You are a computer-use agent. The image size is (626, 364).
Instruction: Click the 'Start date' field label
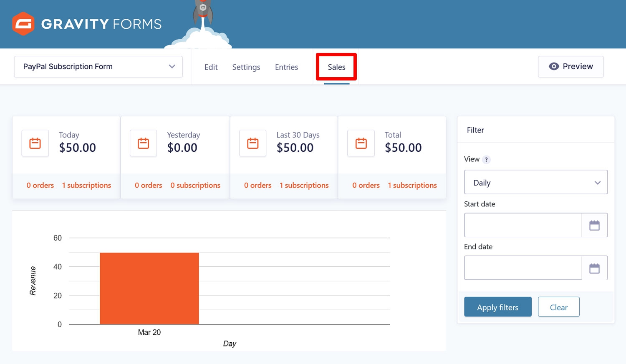tap(480, 204)
